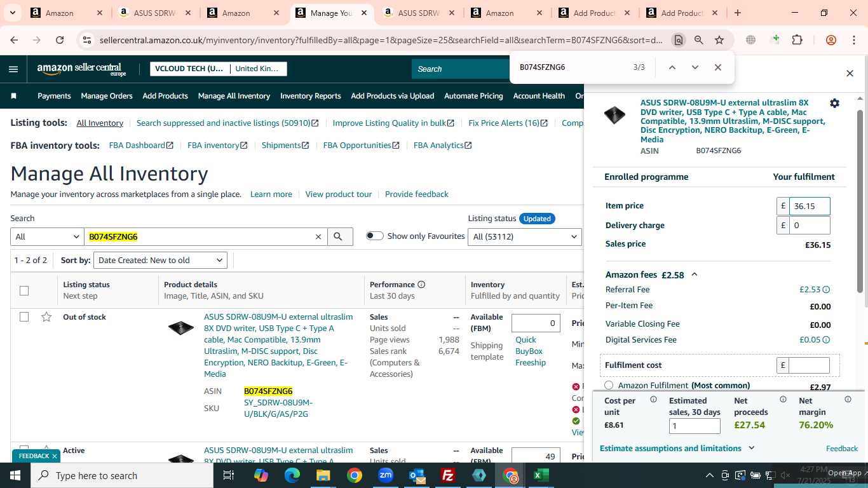The image size is (868, 488).
Task: Click View product tour link
Action: pos(339,194)
